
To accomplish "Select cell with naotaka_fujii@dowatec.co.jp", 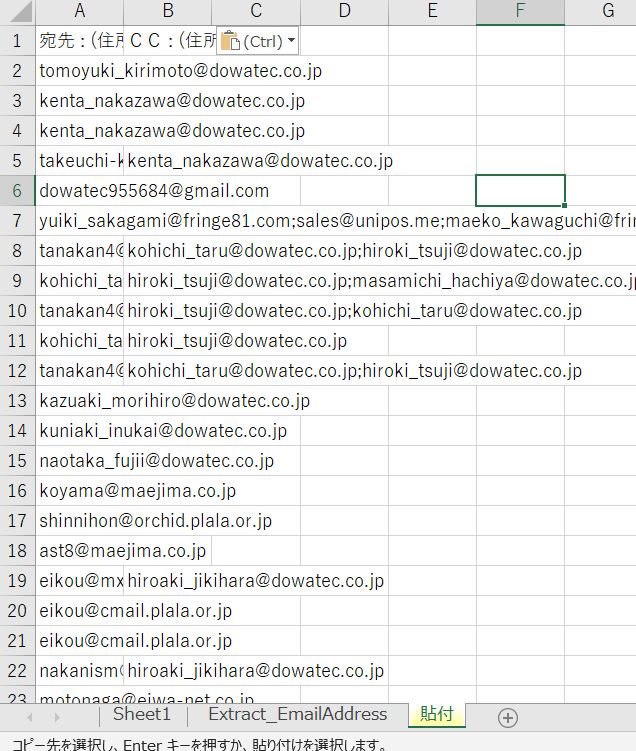I will coord(80,461).
